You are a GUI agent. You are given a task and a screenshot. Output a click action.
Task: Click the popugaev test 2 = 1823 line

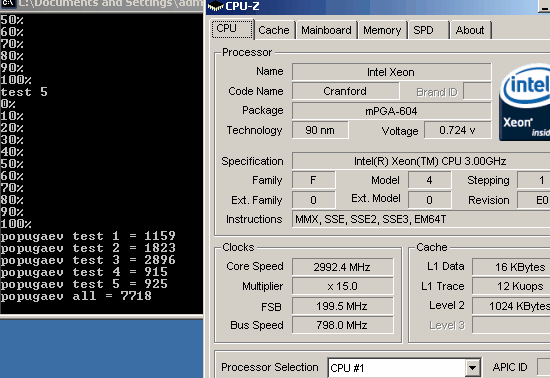[x=88, y=248]
